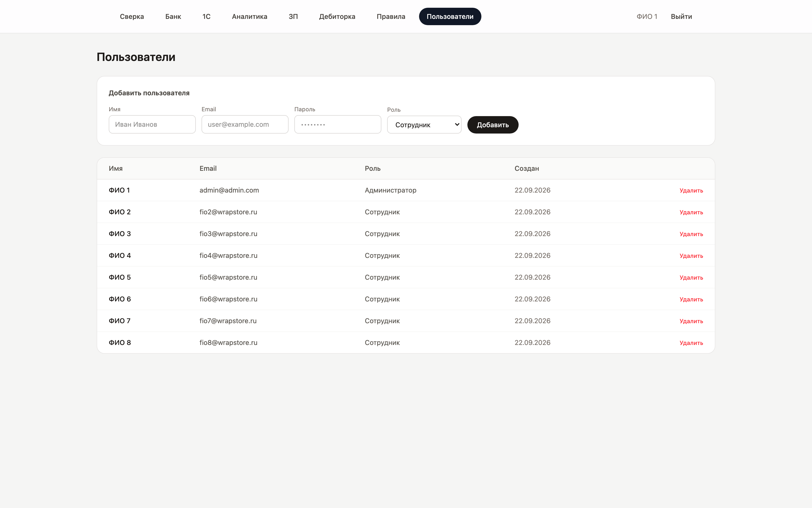Delete user ФИО 6 via Удалить

(x=691, y=300)
